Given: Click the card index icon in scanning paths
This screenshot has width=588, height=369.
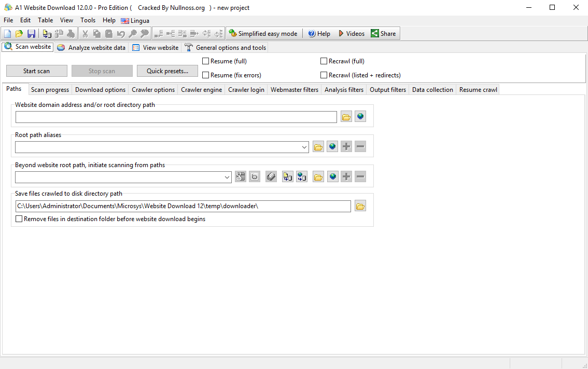Looking at the screenshot, I should tap(271, 177).
